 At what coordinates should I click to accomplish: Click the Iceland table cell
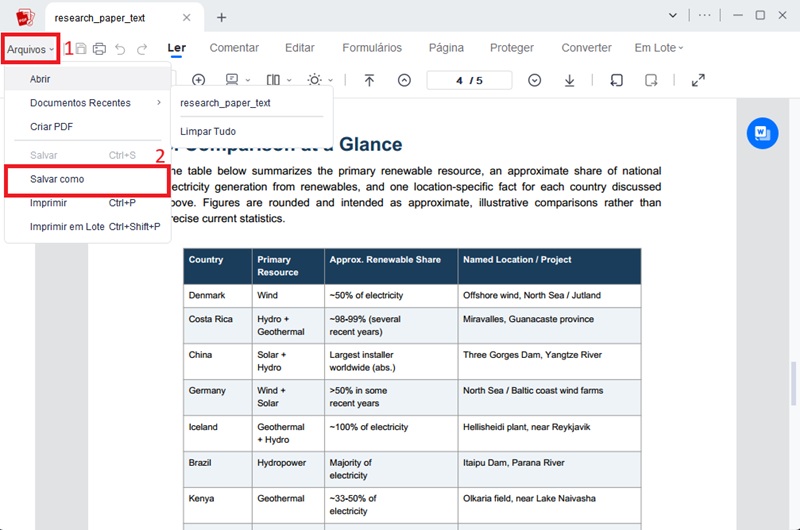pyautogui.click(x=218, y=433)
